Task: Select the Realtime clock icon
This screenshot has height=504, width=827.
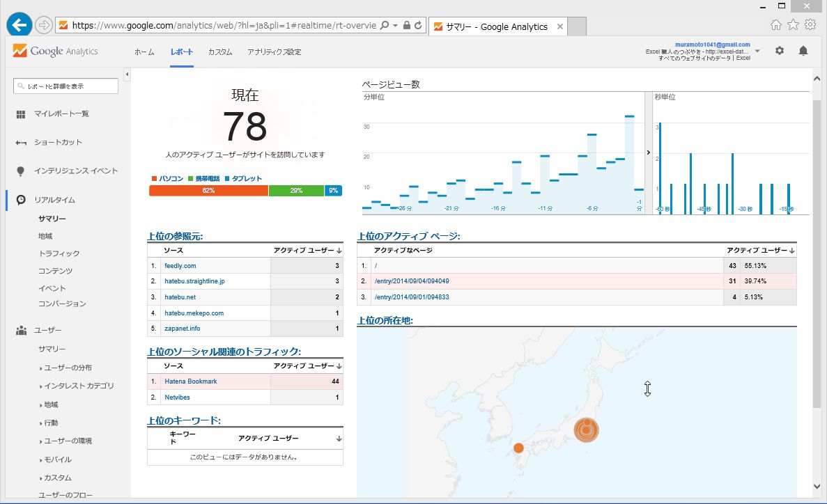Action: coord(21,200)
